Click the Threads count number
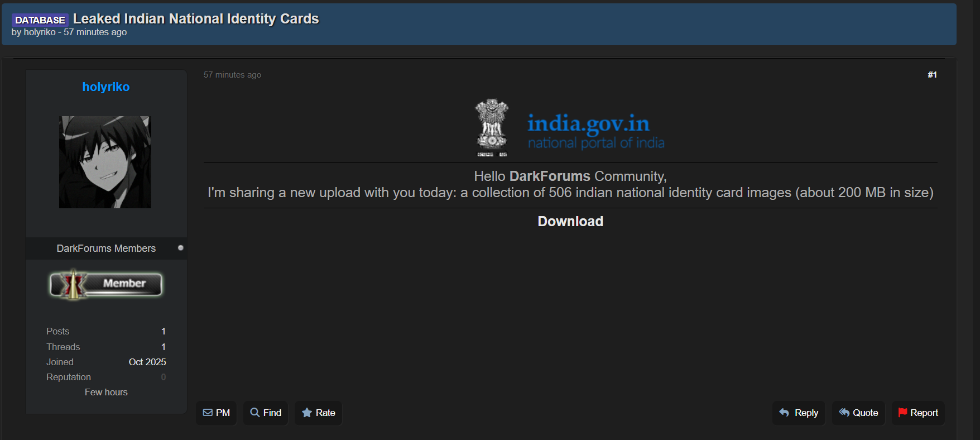 tap(164, 347)
